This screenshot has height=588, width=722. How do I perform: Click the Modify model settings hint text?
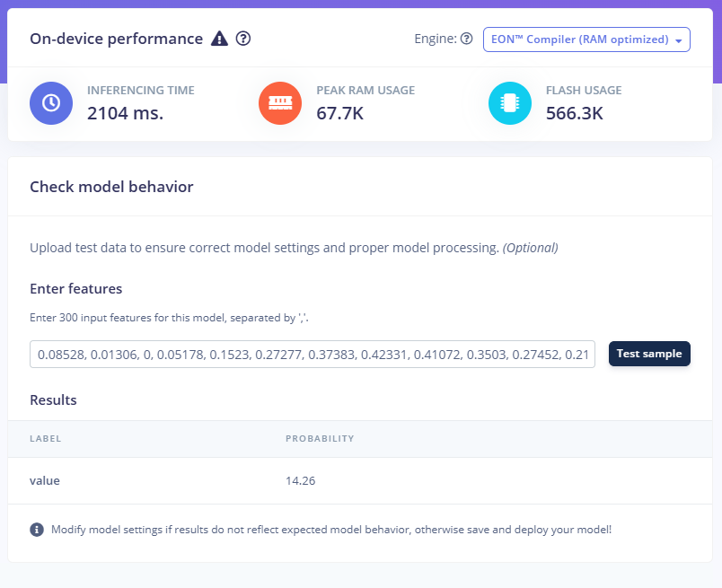[331, 530]
